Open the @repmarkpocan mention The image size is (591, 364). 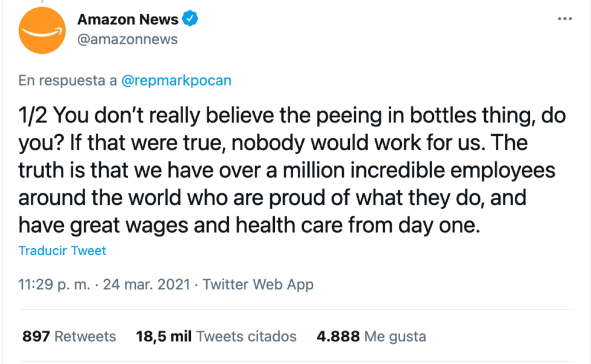click(176, 81)
